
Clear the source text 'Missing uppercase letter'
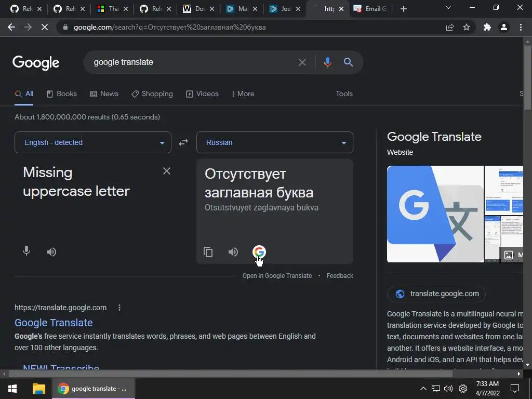(167, 171)
